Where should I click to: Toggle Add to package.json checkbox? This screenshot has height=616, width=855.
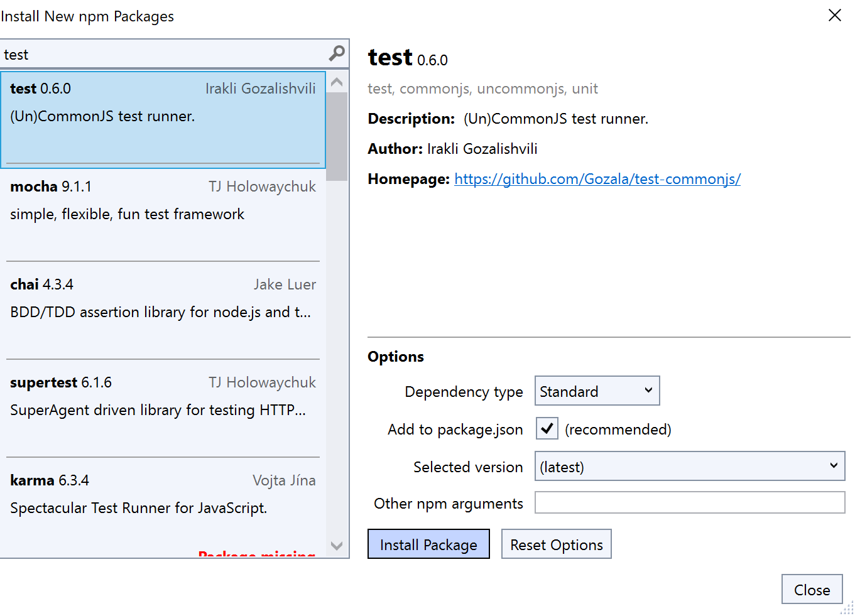tap(547, 429)
